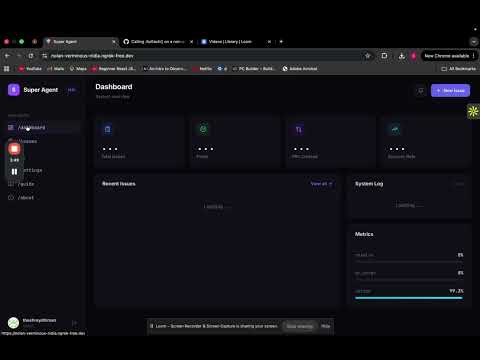Screen dimensions: 480x360
Task: Bookmark this page with the star icon
Action: 367,56
